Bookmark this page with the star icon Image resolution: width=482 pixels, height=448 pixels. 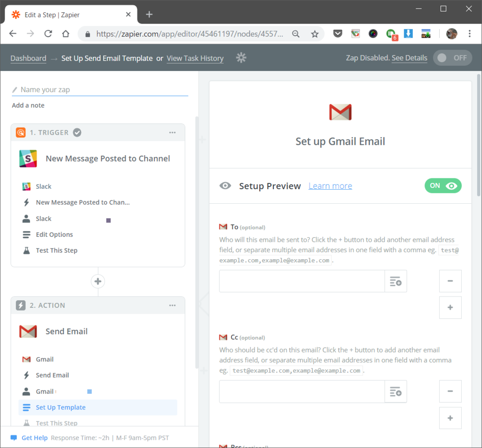point(314,34)
